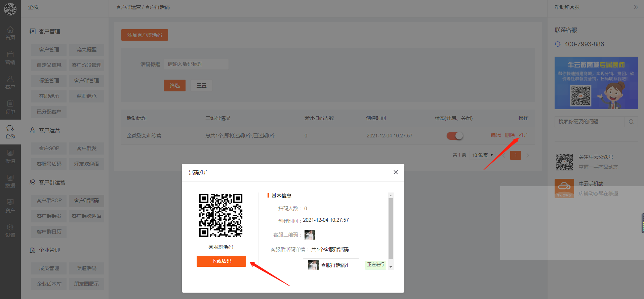Focus the 活码标题 input field
644x299 pixels.
tap(196, 64)
